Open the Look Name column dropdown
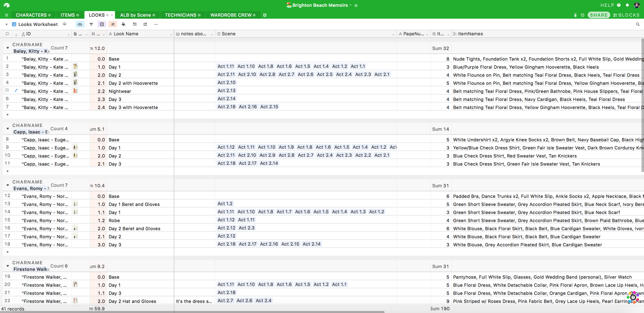 pyautogui.click(x=171, y=34)
